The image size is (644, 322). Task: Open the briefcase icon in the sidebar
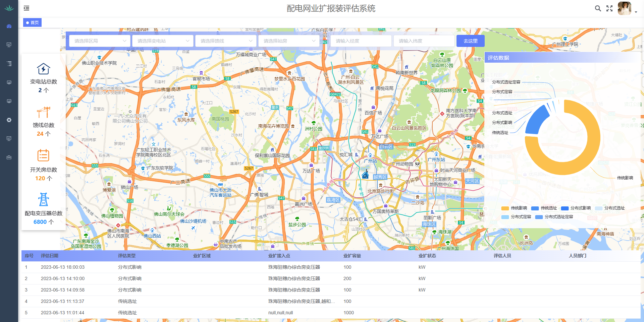point(9,157)
